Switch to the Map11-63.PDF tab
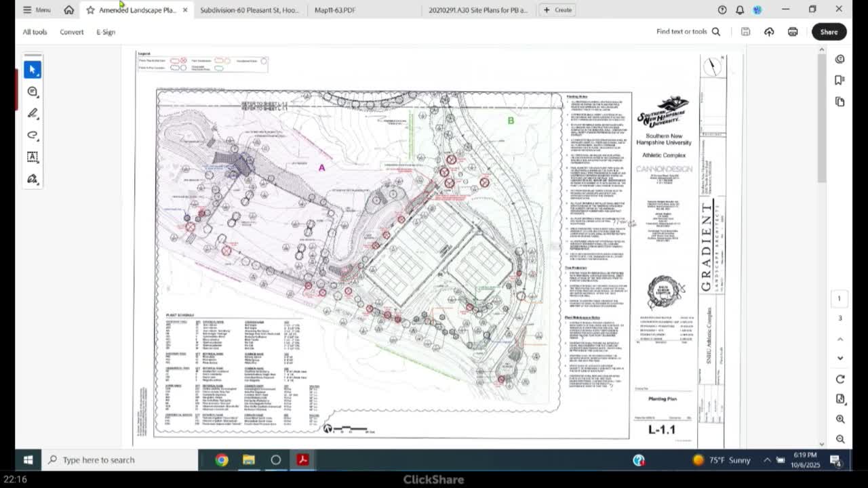The image size is (868, 488). point(335,10)
